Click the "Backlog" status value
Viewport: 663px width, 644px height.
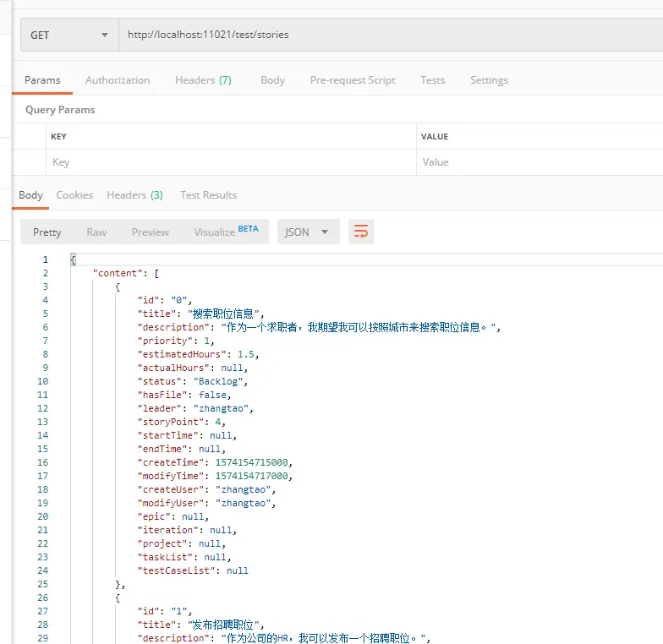pos(218,382)
